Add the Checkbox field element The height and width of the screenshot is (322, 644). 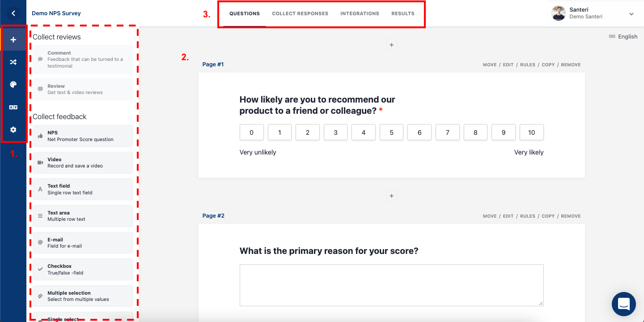(x=83, y=269)
